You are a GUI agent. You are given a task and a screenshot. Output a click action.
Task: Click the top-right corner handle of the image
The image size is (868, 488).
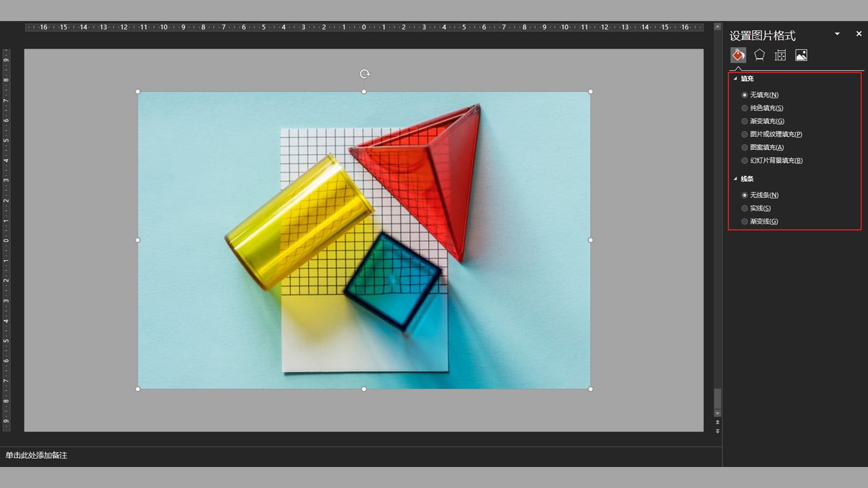coord(591,91)
